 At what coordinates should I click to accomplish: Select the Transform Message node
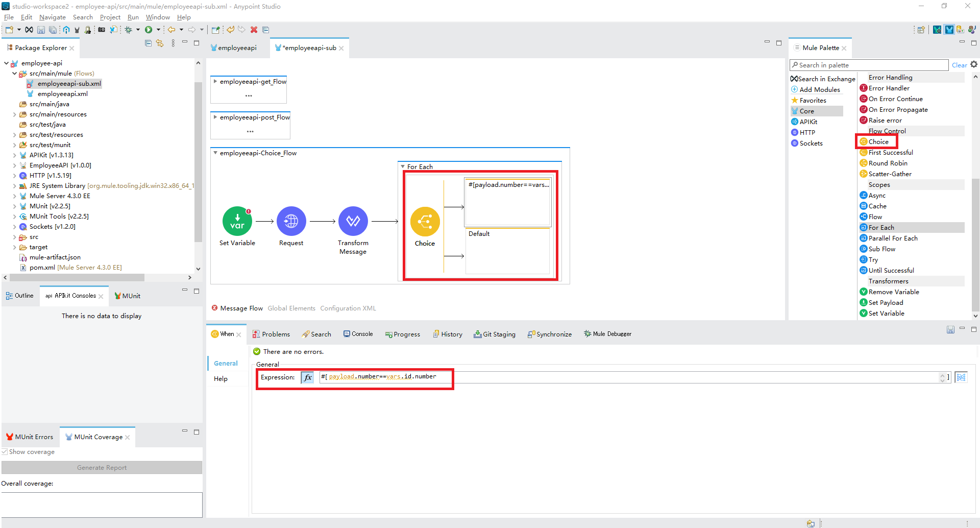coord(353,221)
